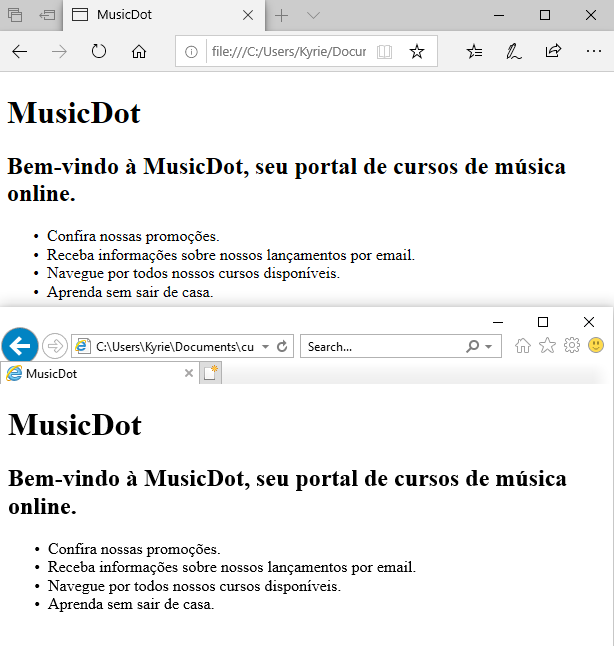Close the MusicDot tab in Edge
Image resolution: width=614 pixels, height=646 pixels.
click(x=248, y=16)
